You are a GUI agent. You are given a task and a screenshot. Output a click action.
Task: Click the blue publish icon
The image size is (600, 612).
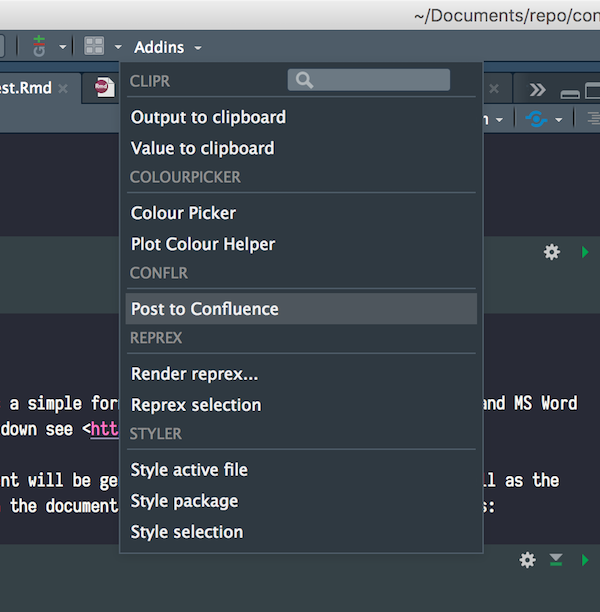537,118
